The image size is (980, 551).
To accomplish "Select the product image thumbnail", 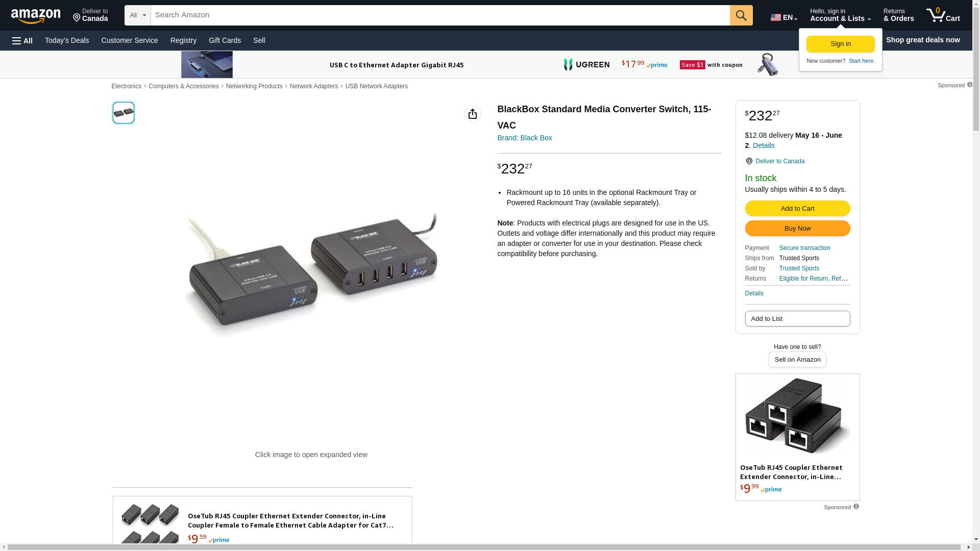I will point(124,113).
